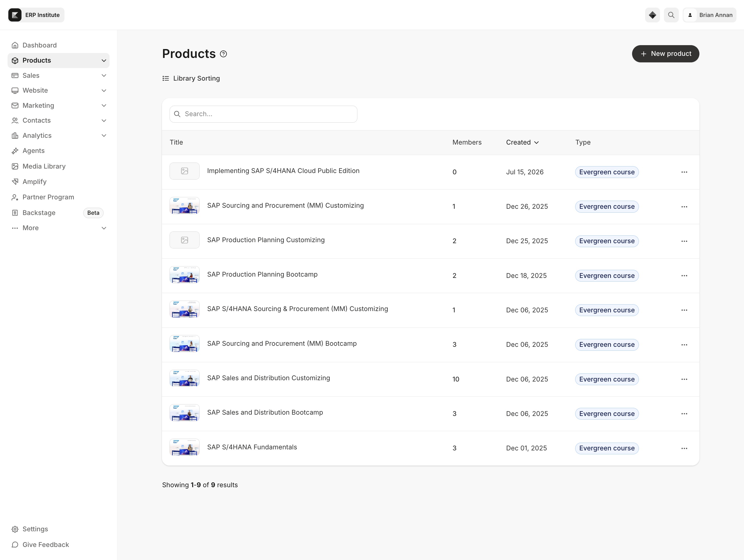Expand the Marketing sidebar section chevron
The image size is (744, 560).
pos(104,106)
